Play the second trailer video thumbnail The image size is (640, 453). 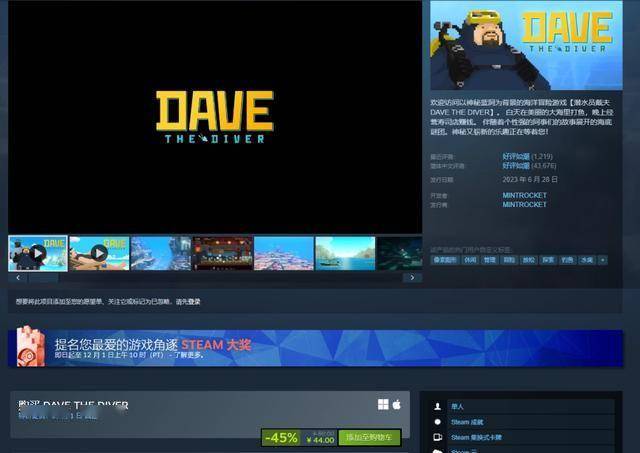click(x=99, y=253)
